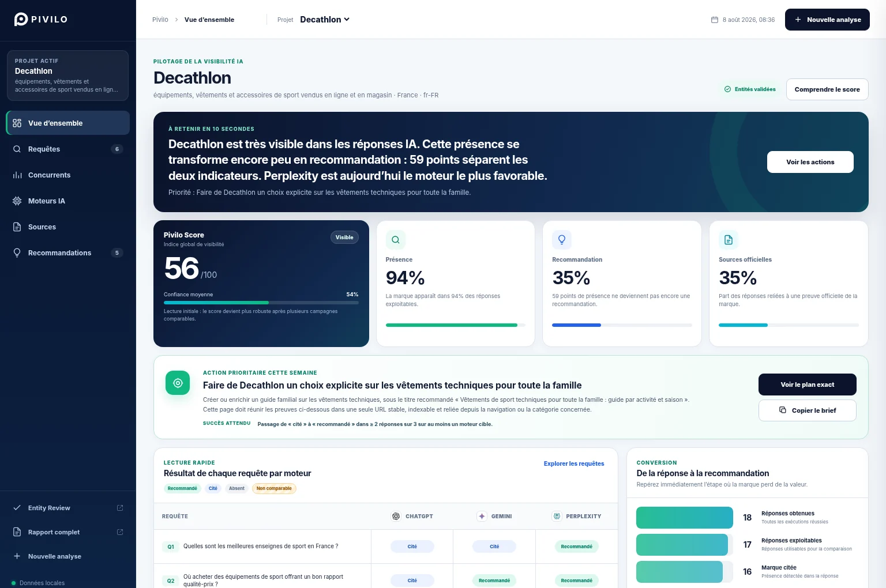Click the green target icon of priority action

(x=178, y=383)
